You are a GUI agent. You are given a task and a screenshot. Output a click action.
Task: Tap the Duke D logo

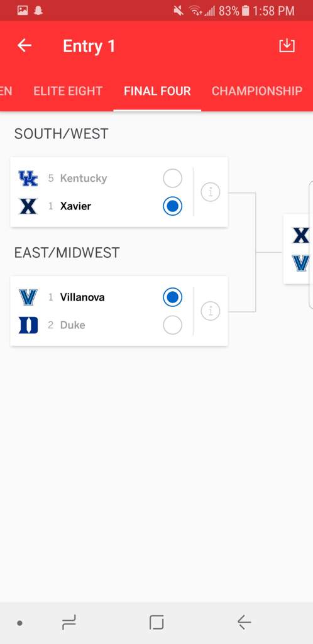pyautogui.click(x=28, y=325)
